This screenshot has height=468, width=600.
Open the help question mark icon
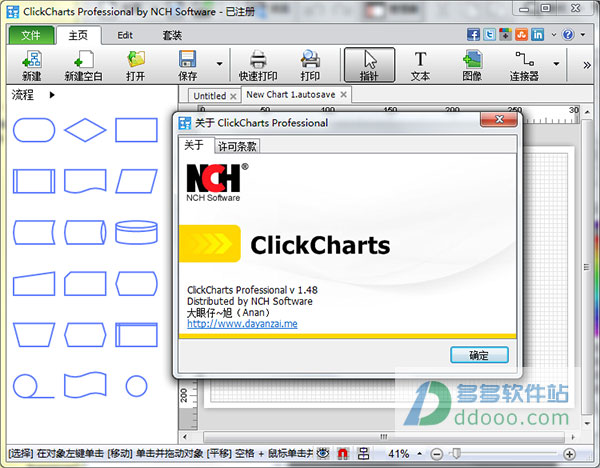(x=568, y=34)
